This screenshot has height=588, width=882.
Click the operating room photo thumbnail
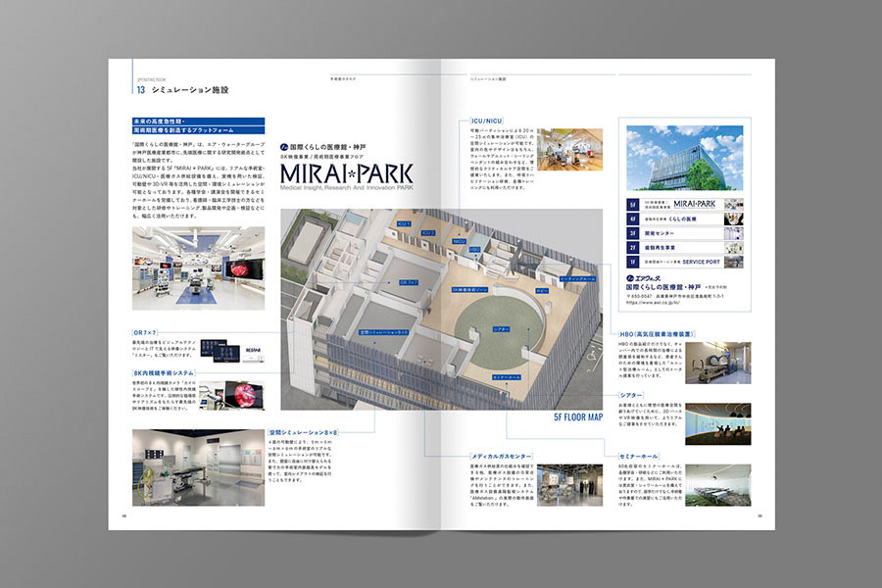pos(198,268)
